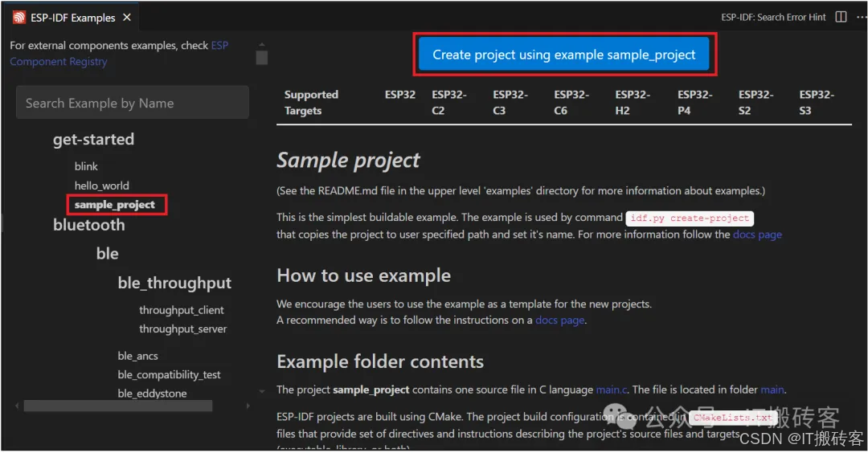Click the ESP-IDF logo icon on tab
The height and width of the screenshot is (453, 868).
(18, 17)
